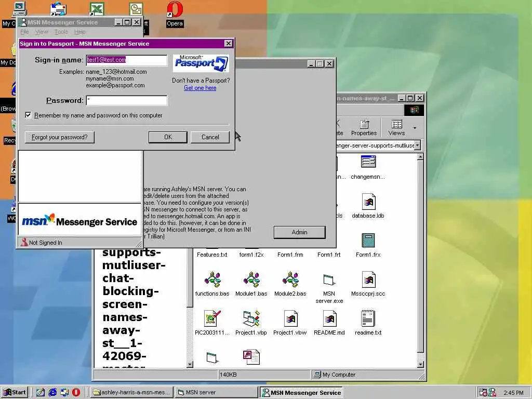This screenshot has height=399, width=532.
Task: Open the File menu in MSN Messenger
Action: coord(25,32)
